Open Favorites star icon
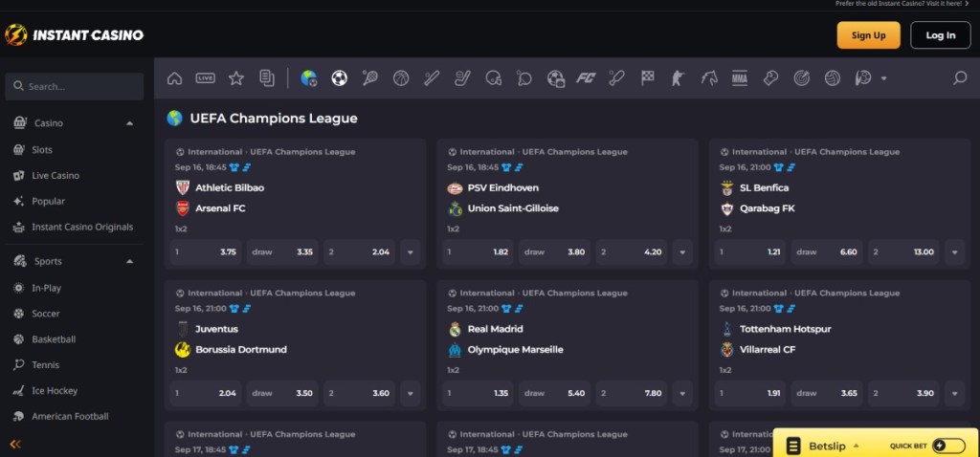This screenshot has height=457, width=980. pyautogui.click(x=235, y=78)
